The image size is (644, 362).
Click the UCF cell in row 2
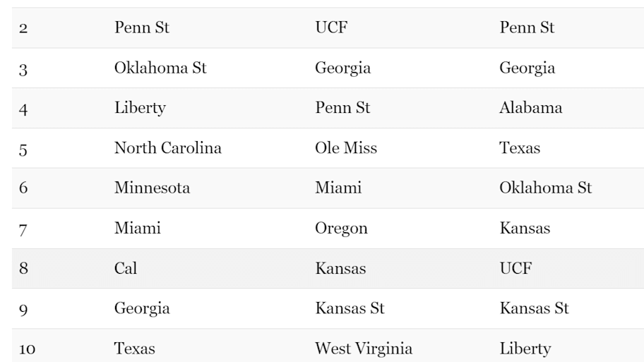pos(331,28)
